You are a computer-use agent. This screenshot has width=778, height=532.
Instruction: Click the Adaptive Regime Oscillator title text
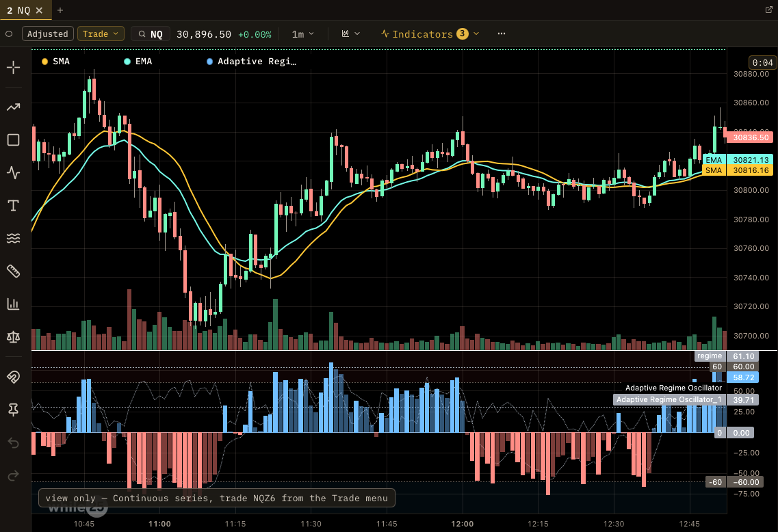coord(673,388)
